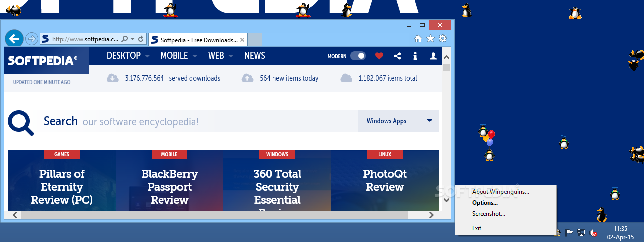
Task: Close the Softpedia browser tab
Action: coord(243,39)
